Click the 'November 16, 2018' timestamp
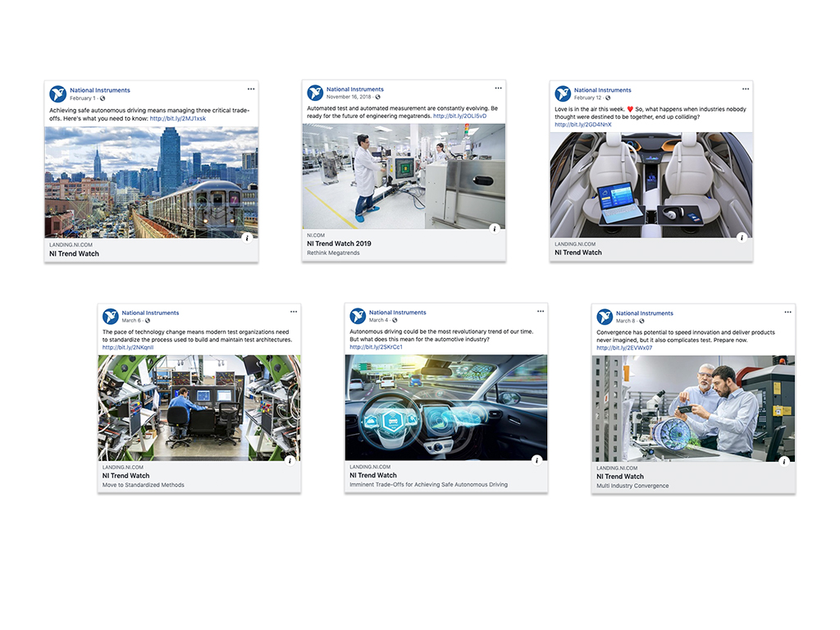The width and height of the screenshot is (840, 630). pos(349,97)
